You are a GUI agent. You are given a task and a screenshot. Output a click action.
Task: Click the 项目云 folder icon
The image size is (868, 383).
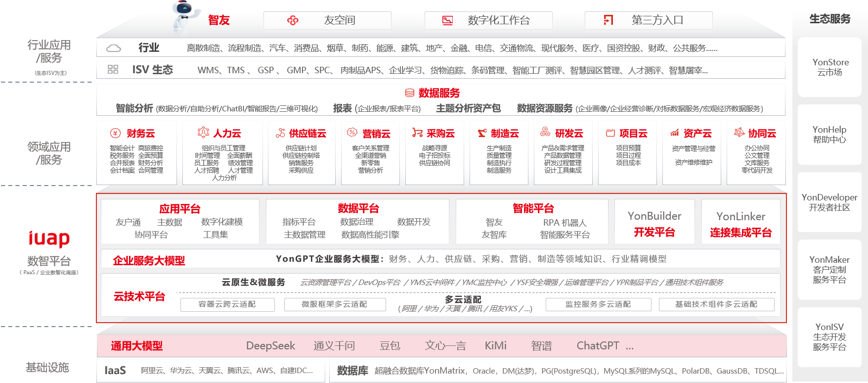point(610,133)
